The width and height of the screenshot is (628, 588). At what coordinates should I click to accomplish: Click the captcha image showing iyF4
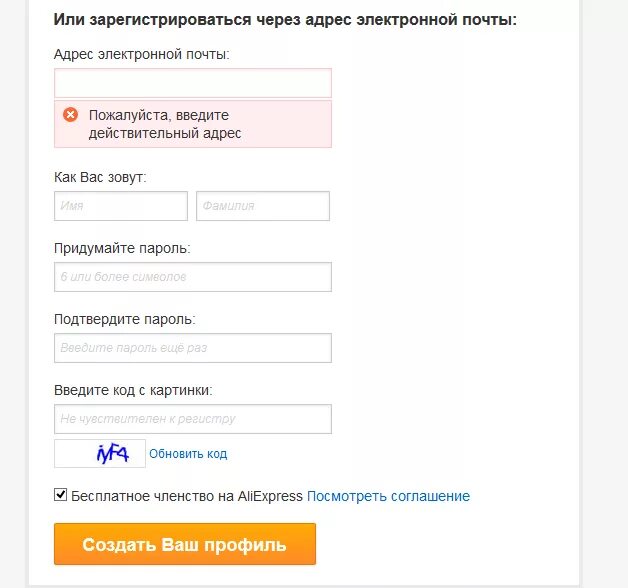[100, 453]
